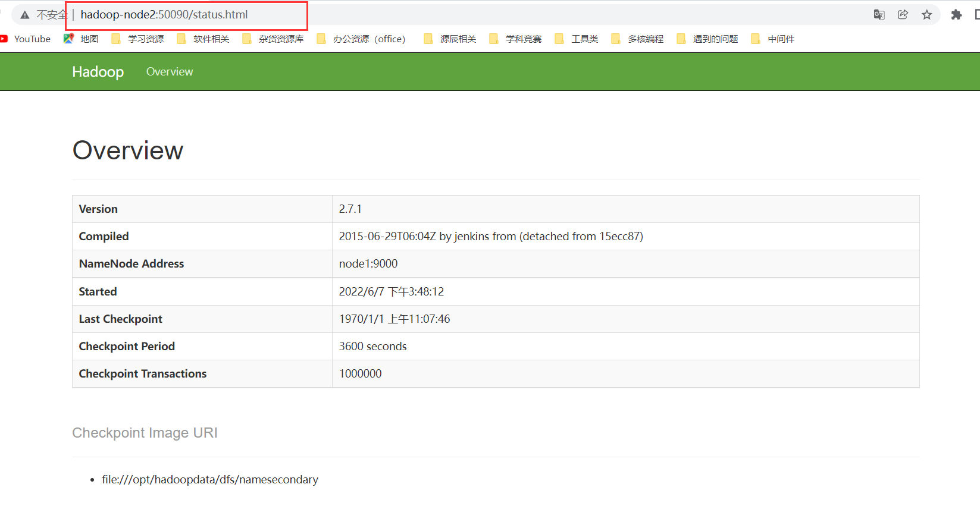
Task: Click the share page icon
Action: pyautogui.click(x=903, y=15)
